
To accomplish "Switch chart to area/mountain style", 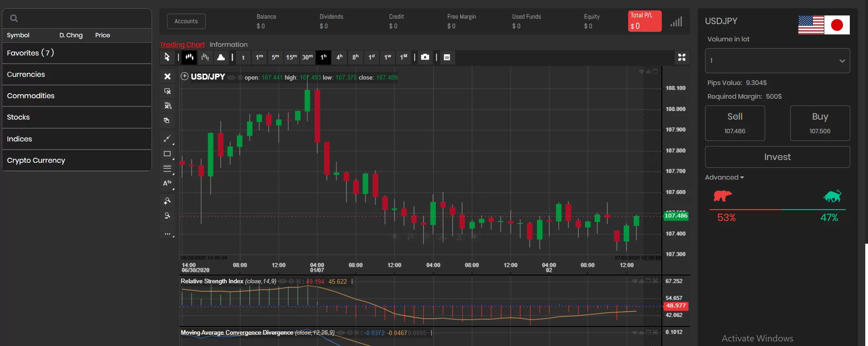I will coord(221,57).
